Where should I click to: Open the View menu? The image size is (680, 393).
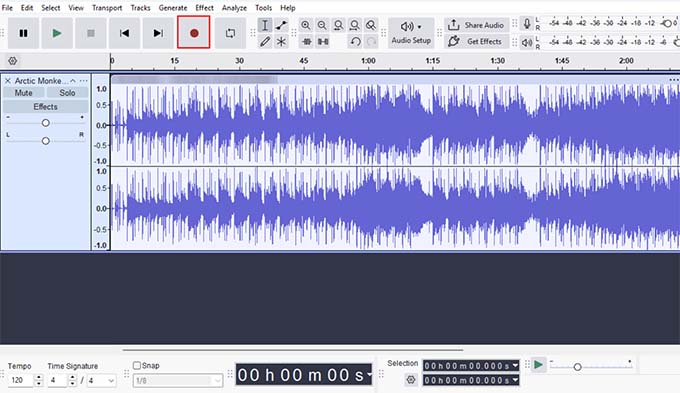76,8
